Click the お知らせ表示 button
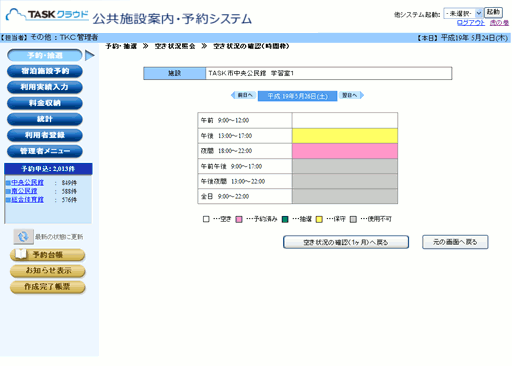The width and height of the screenshot is (512, 366). 48,271
